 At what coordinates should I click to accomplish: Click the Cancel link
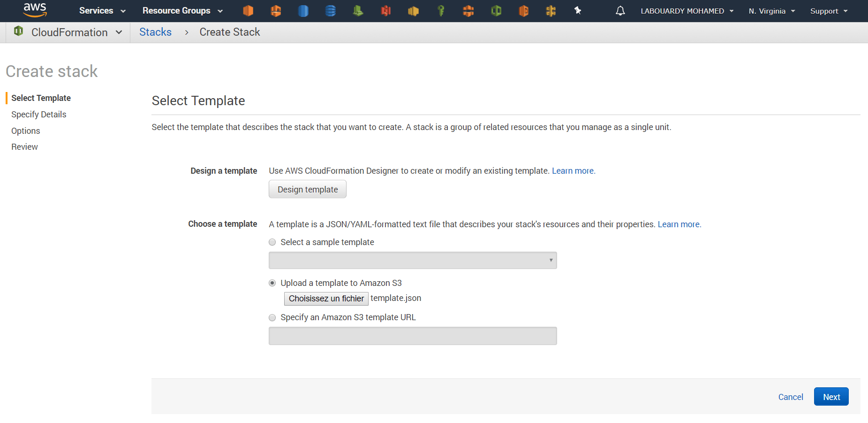point(790,397)
